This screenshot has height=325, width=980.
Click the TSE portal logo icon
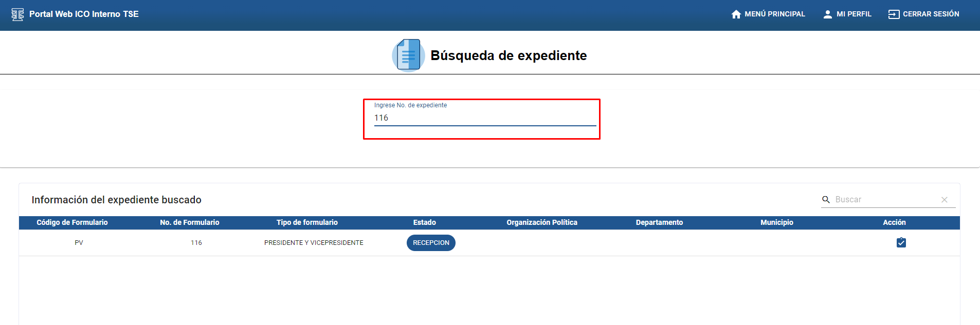(x=17, y=14)
